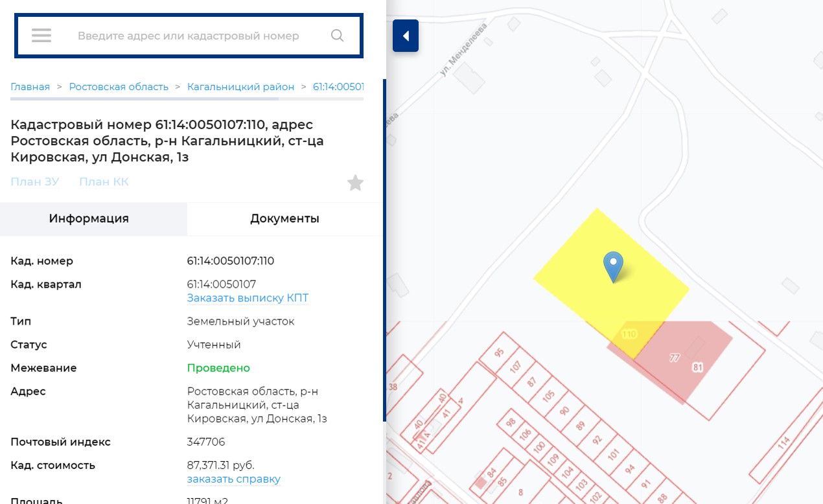Click the search magnifier icon

pyautogui.click(x=337, y=36)
